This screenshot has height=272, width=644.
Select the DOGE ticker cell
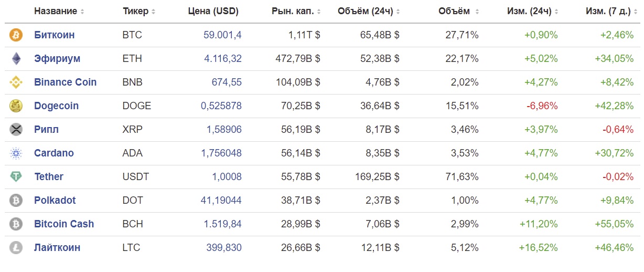136,106
